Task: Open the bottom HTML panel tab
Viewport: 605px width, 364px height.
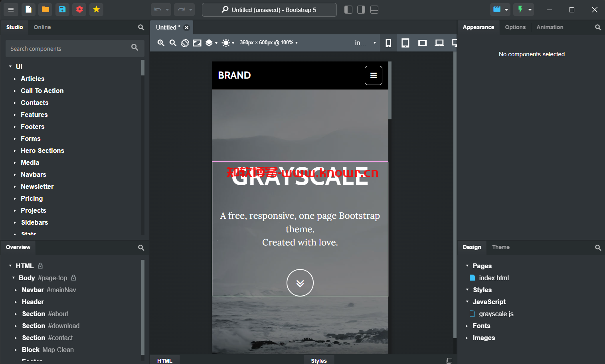Action: coord(164,360)
